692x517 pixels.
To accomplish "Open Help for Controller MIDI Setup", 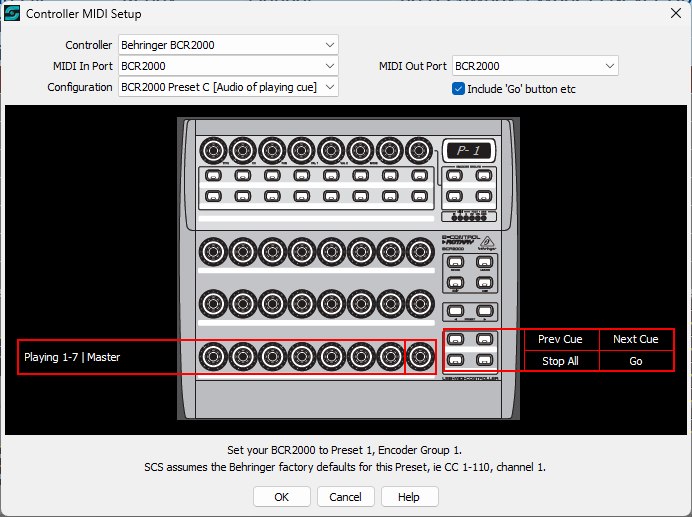I will (x=409, y=497).
